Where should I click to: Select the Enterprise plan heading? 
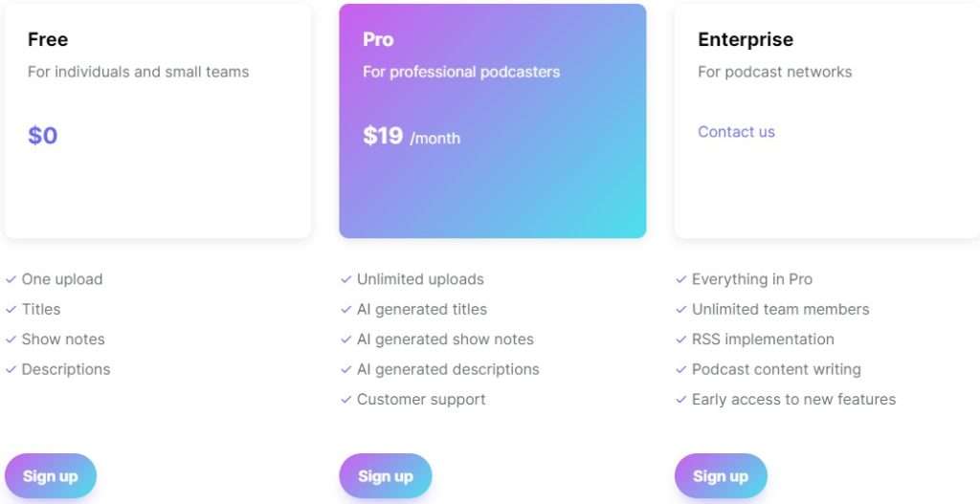click(x=746, y=39)
